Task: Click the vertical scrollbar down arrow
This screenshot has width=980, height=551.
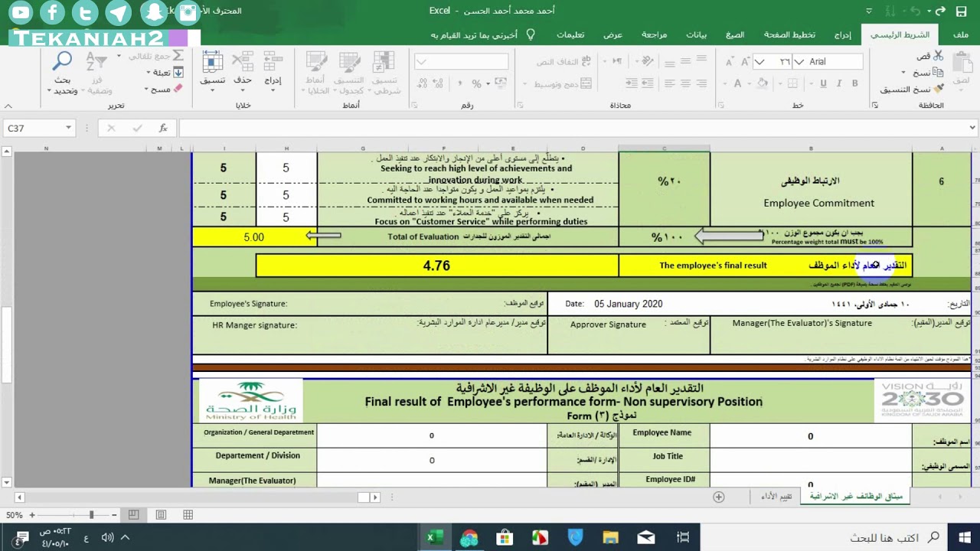Action: [x=7, y=482]
